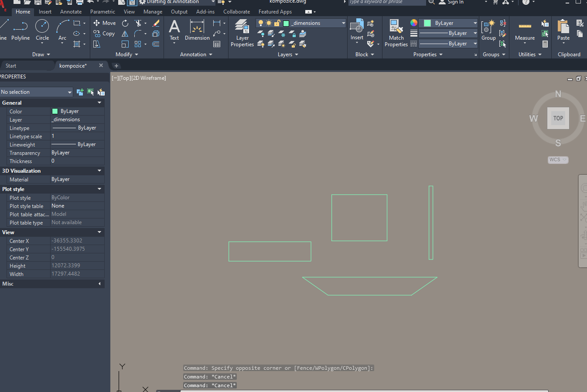This screenshot has width=587, height=392.
Task: Open the lineweight ByLayer dropdown in ribbon
Action: pos(448,33)
